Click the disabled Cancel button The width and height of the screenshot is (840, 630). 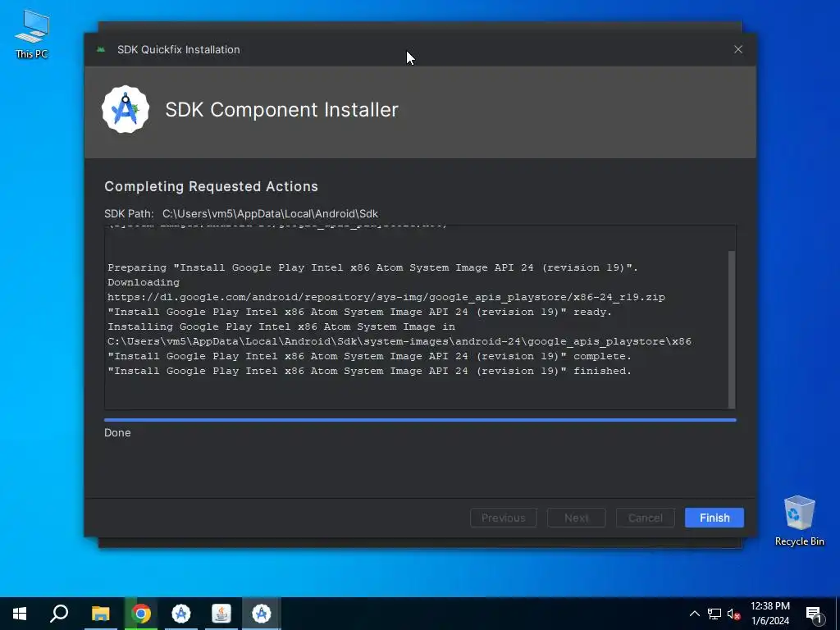coord(645,518)
